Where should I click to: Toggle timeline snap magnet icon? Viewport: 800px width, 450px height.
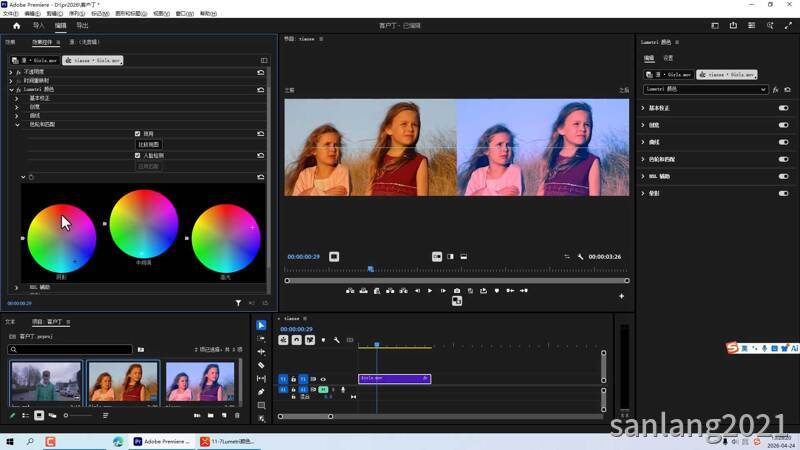tap(296, 340)
